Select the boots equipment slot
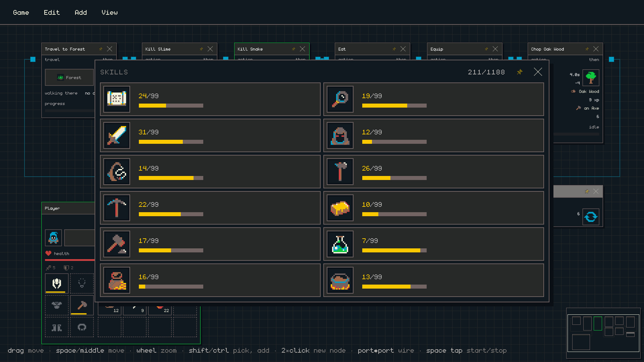 coord(57,327)
